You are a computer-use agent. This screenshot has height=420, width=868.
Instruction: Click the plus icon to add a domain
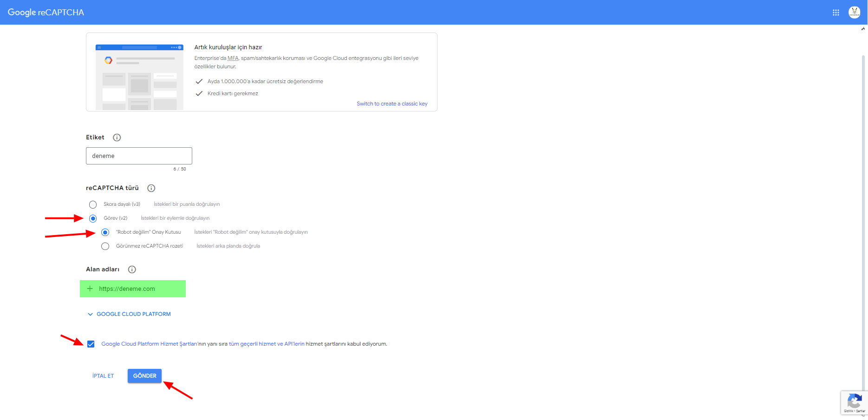(x=90, y=289)
